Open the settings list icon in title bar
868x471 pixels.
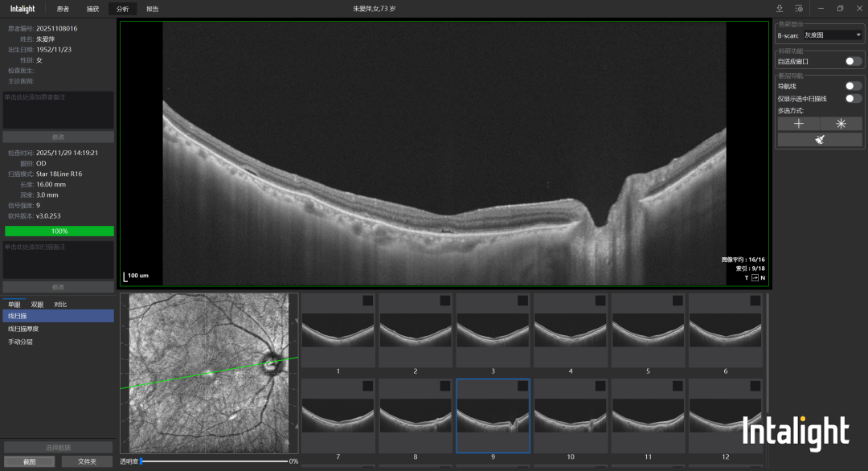click(799, 8)
